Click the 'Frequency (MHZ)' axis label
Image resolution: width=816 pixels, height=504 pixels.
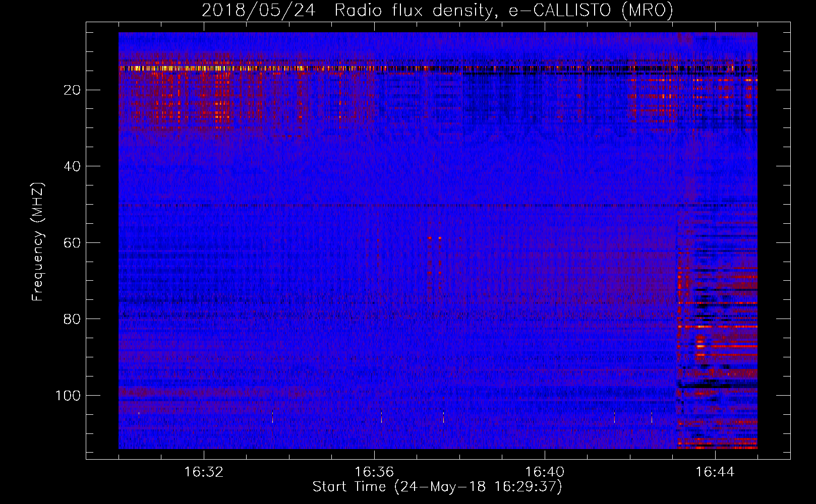tap(38, 242)
